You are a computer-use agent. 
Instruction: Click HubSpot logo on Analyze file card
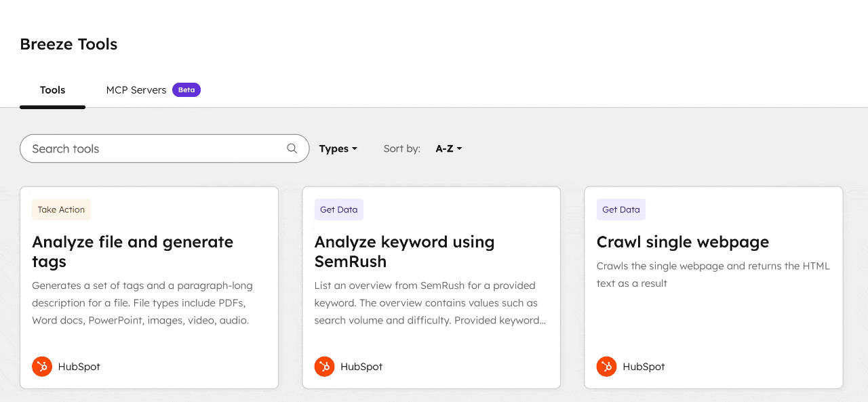tap(42, 367)
